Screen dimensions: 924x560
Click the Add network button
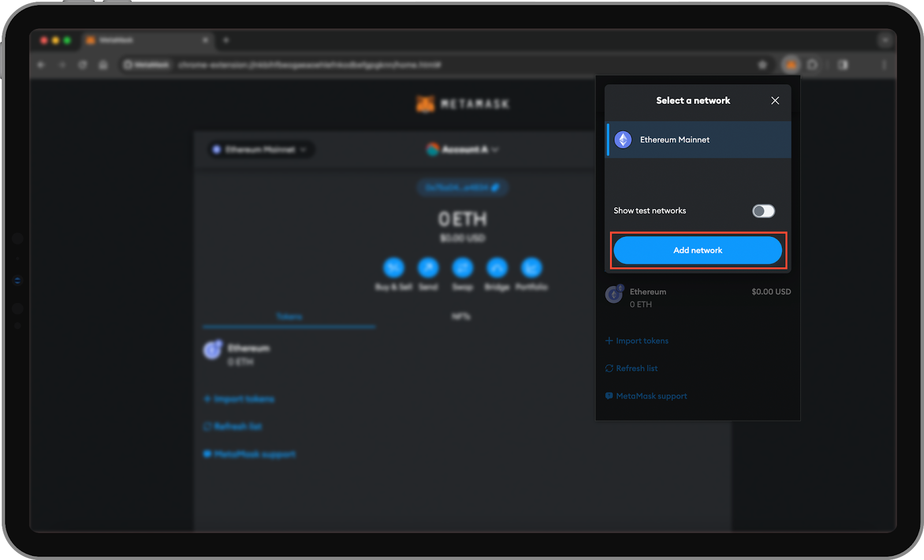point(698,250)
